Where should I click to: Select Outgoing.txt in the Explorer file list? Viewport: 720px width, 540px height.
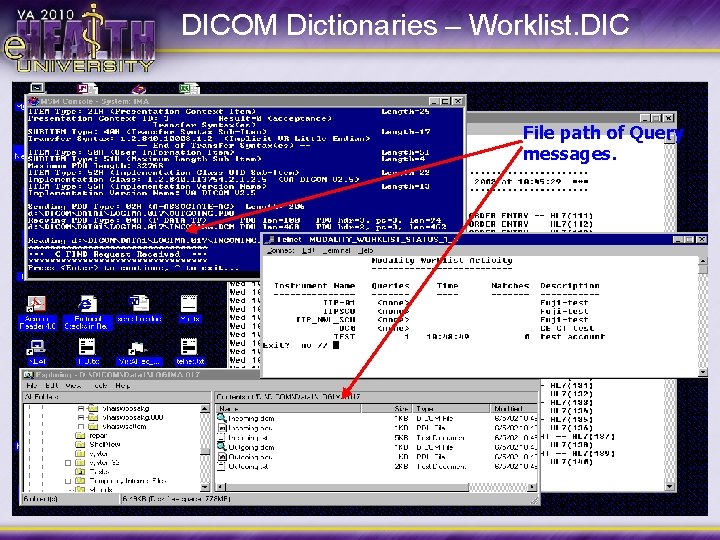(x=243, y=467)
